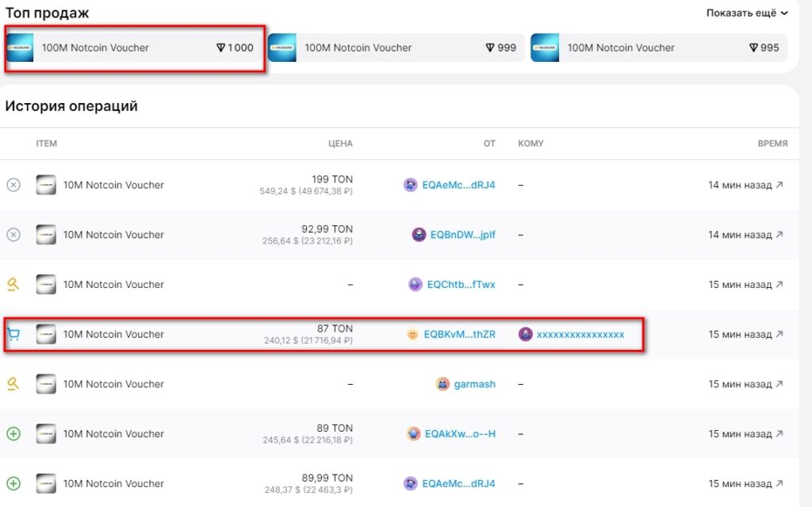
Task: Click the 100M Notcoin Voucher thumbnail priced 999
Action: [x=283, y=48]
